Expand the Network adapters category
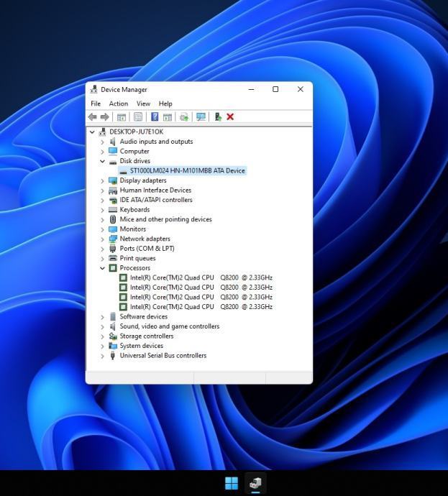Image resolution: width=448 pixels, height=496 pixels. tap(103, 239)
